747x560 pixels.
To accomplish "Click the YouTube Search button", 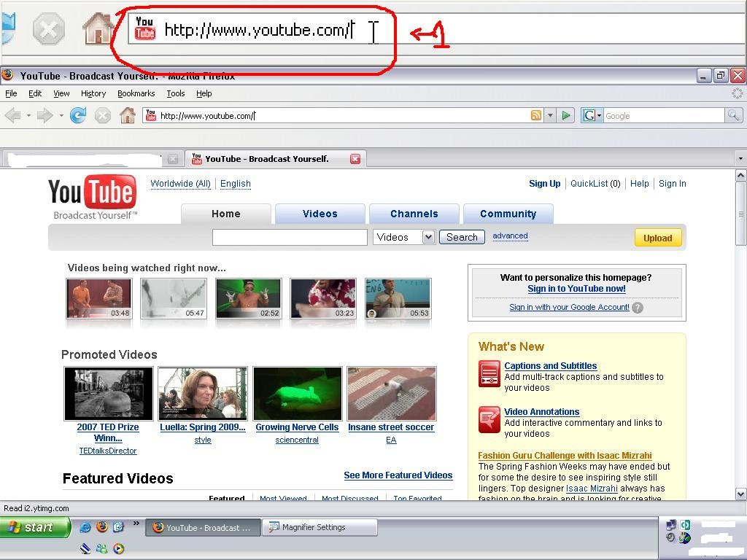I will point(462,237).
